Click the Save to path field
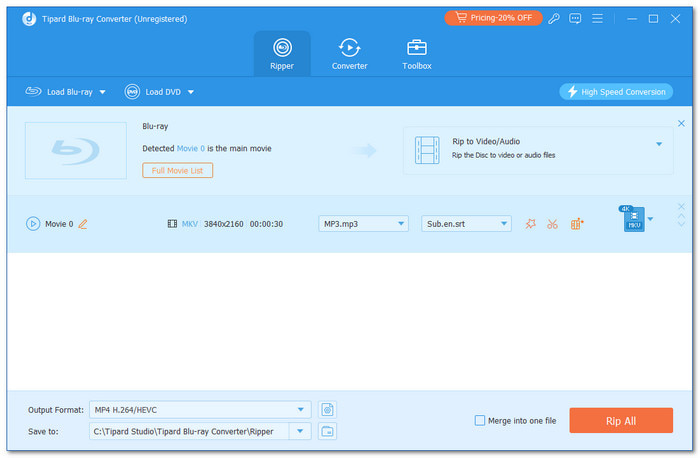 (x=189, y=432)
